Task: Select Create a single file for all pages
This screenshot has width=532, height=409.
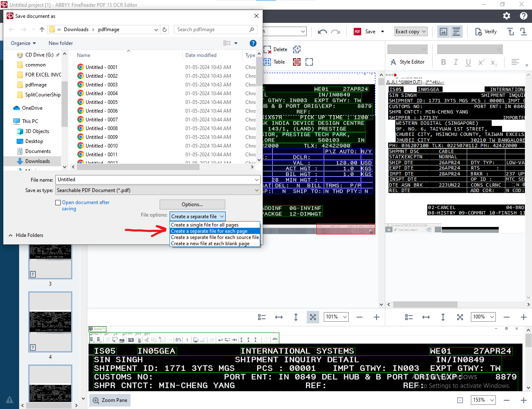Action: [204, 225]
